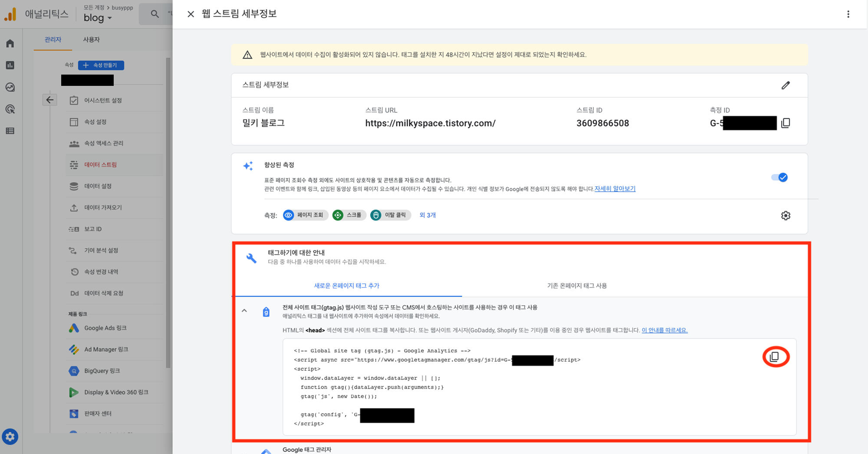Open the 자세히 알아보기 link
The width and height of the screenshot is (868, 454).
615,189
